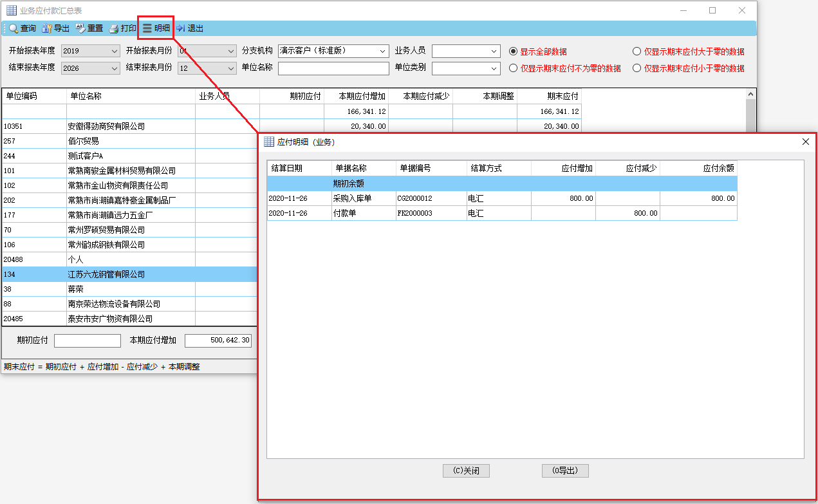818x504 pixels.
Task: Click the 单据编号 column header
Action: [x=431, y=168]
